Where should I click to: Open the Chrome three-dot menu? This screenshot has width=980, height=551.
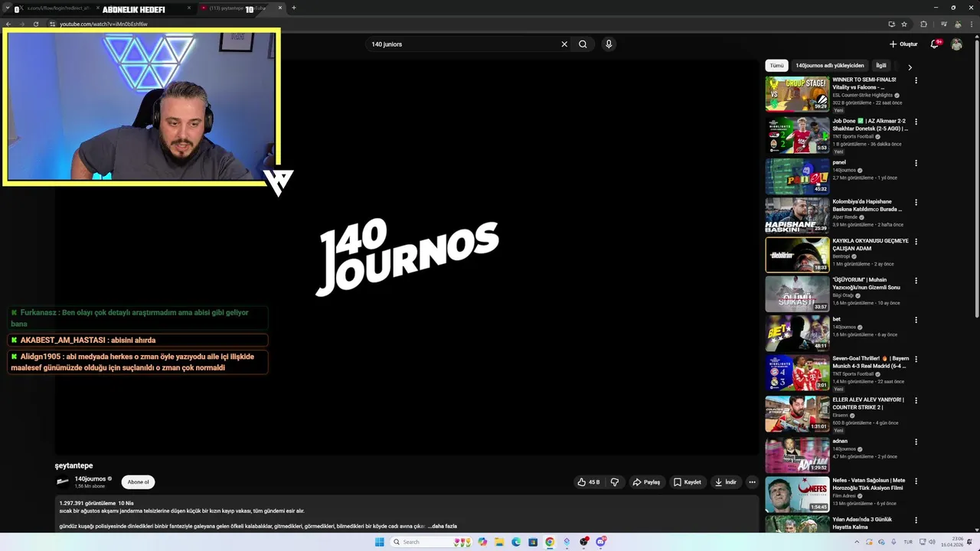[x=971, y=24]
